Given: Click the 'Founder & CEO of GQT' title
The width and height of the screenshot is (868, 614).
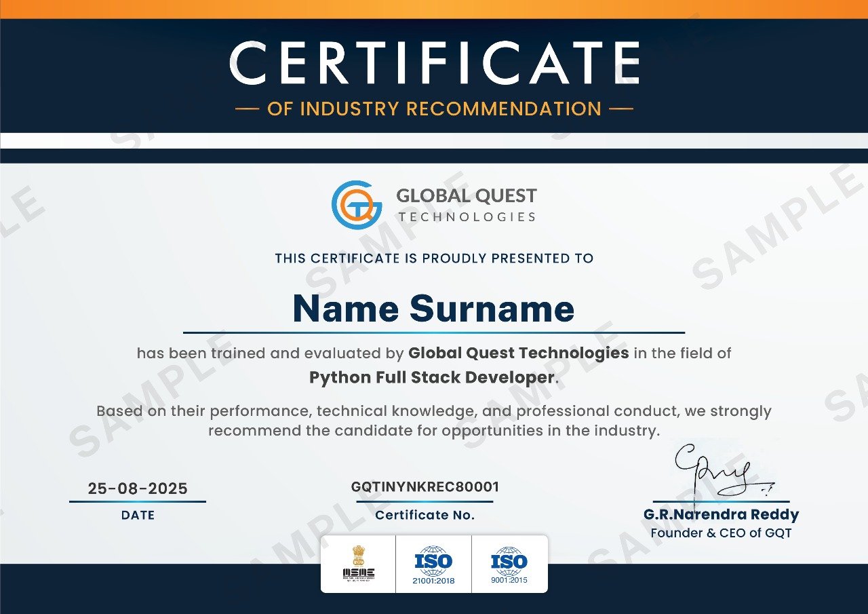Looking at the screenshot, I should pos(721,533).
